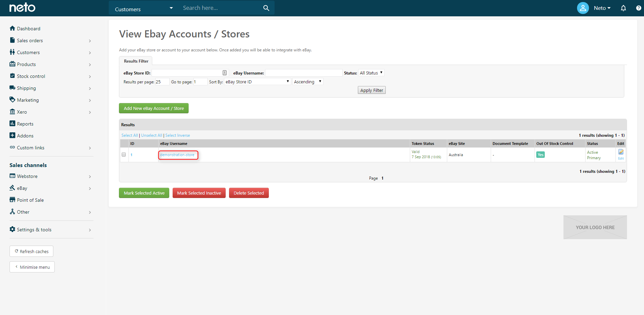Expand the Sales orders menu chevron
Viewport: 644px width, 315px height.
[90, 41]
